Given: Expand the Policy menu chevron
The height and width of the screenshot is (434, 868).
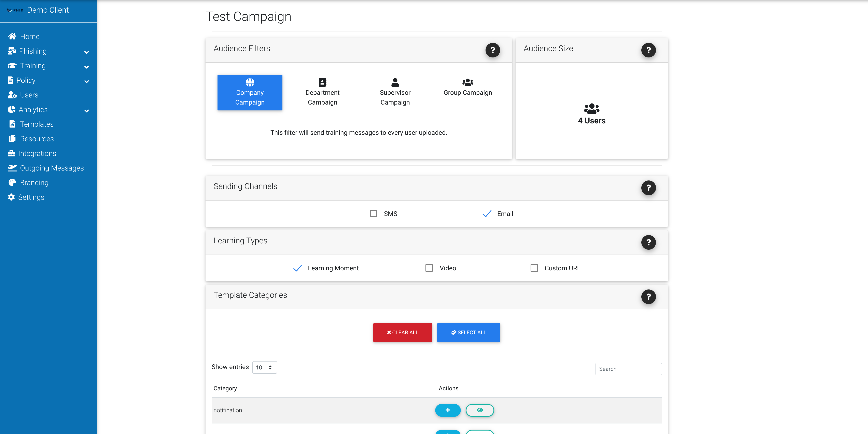Looking at the screenshot, I should pos(86,81).
